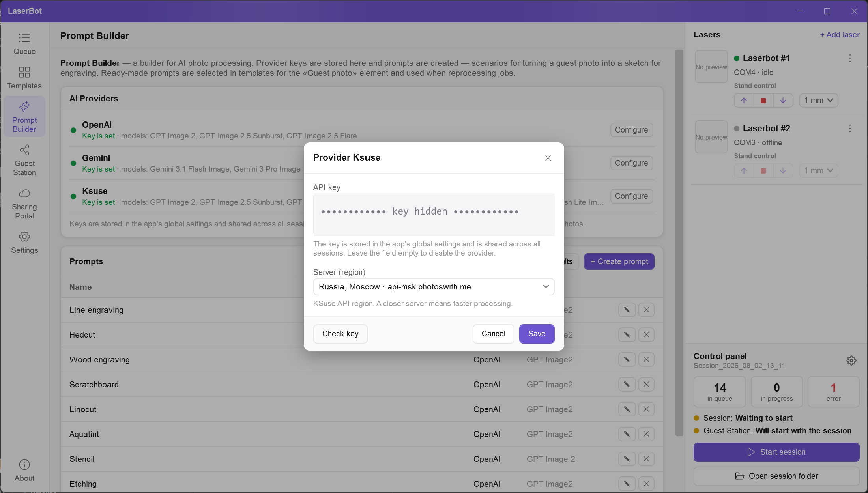Screen dimensions: 868x493
Task: Click Configure for OpenAI provider
Action: tap(631, 130)
